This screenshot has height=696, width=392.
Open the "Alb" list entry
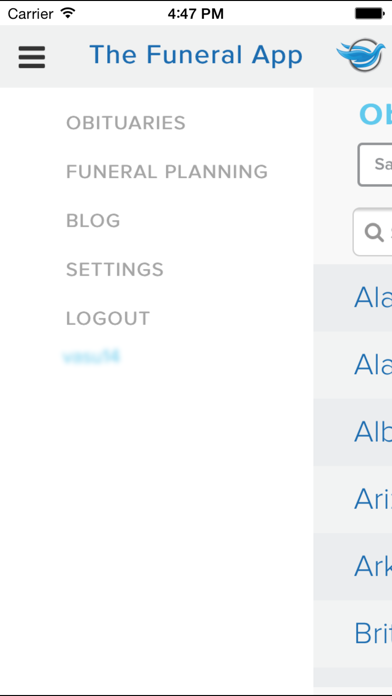[352, 432]
